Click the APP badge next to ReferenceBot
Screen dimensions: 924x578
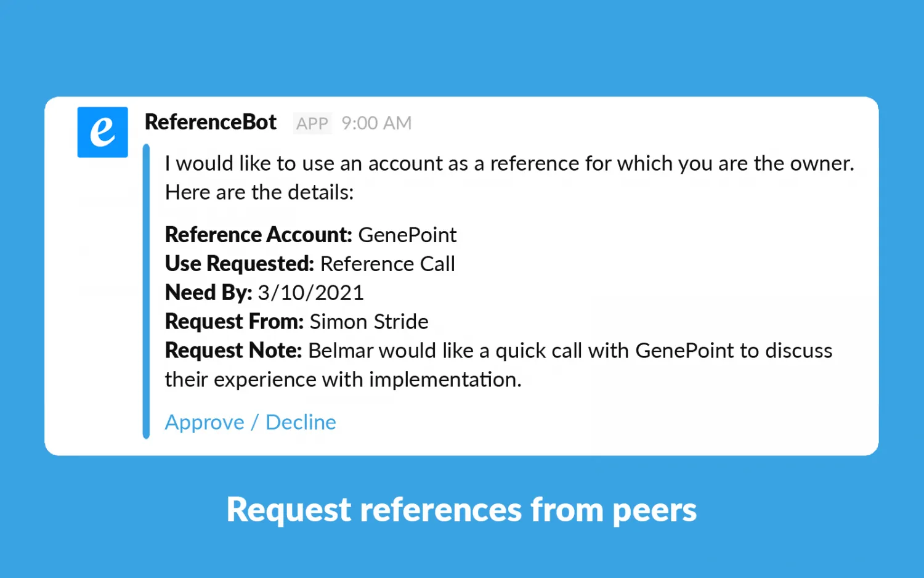coord(312,123)
